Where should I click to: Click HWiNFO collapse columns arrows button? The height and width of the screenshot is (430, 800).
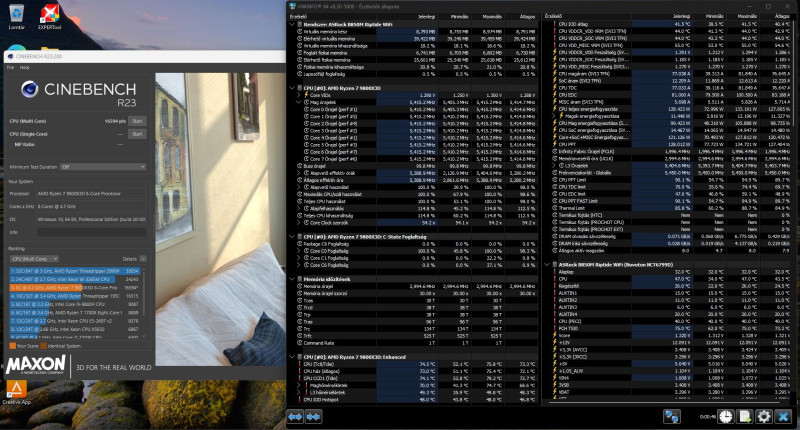tap(313, 417)
